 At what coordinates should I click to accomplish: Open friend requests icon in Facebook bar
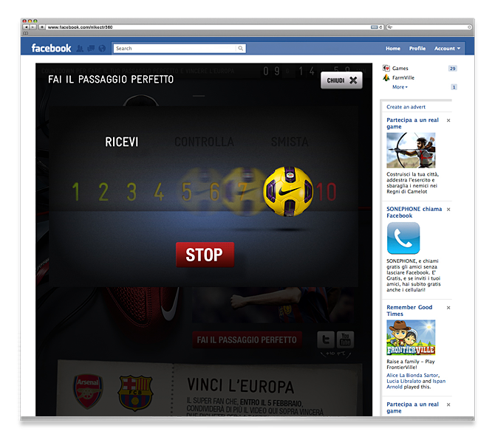[80, 48]
